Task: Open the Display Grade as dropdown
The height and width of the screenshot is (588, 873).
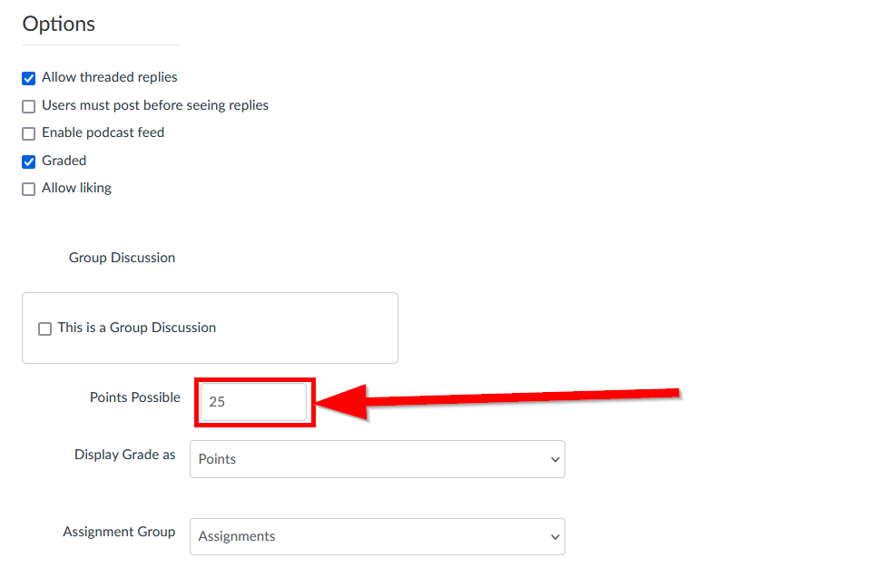Action: tap(377, 459)
